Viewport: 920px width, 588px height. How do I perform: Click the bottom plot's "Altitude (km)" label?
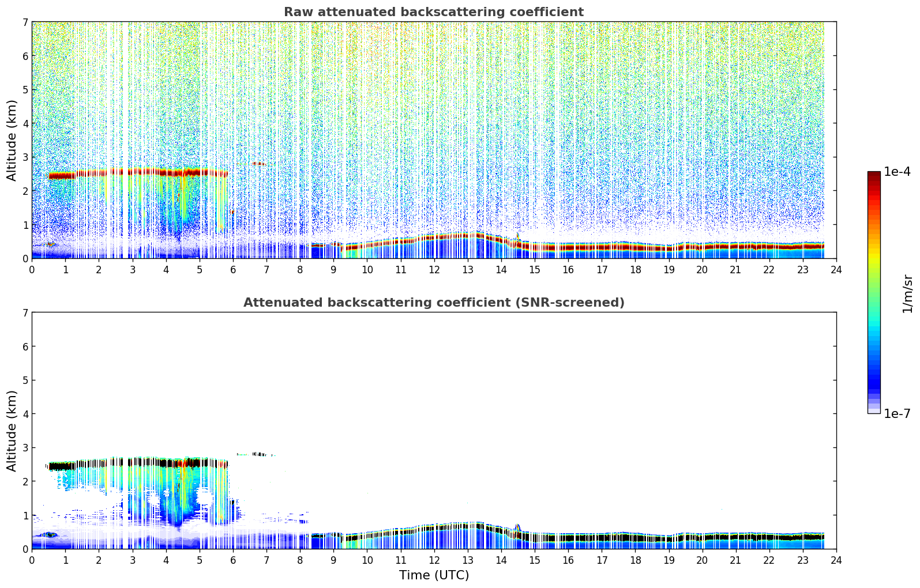coord(12,431)
